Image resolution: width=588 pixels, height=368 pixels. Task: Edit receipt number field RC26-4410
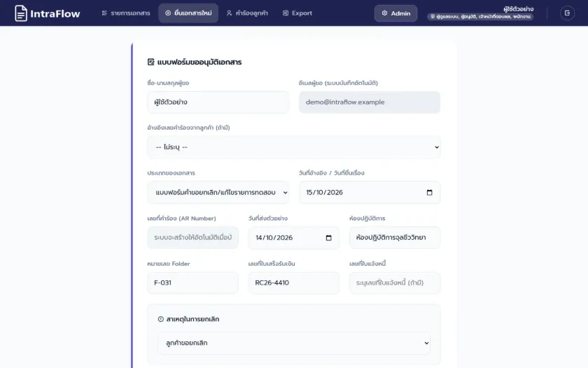[293, 282]
